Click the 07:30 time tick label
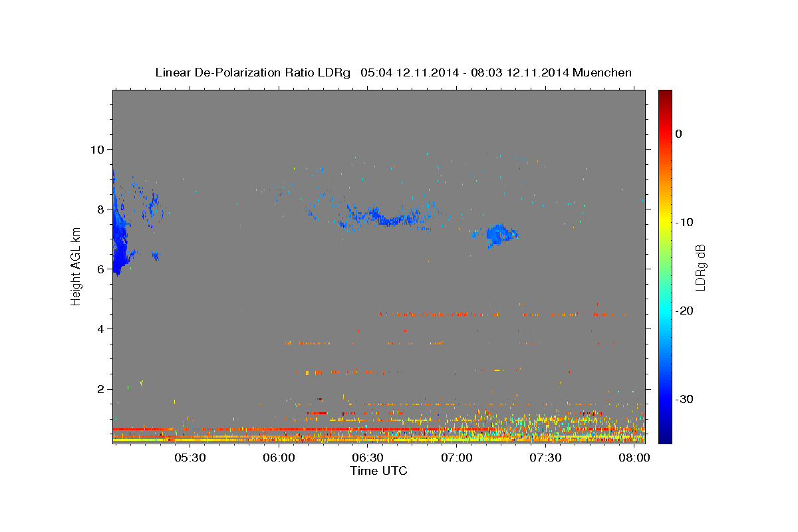Screen dimensions: 798x532 pyautogui.click(x=546, y=458)
